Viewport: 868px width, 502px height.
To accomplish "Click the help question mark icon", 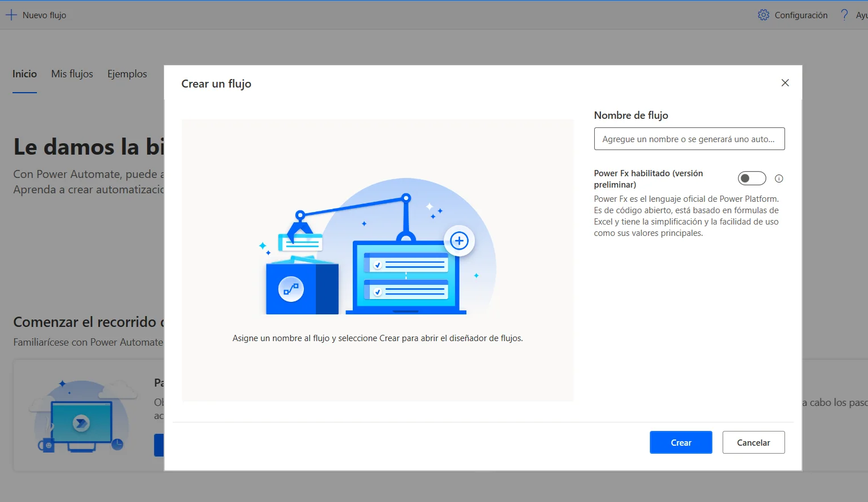I will tap(844, 15).
